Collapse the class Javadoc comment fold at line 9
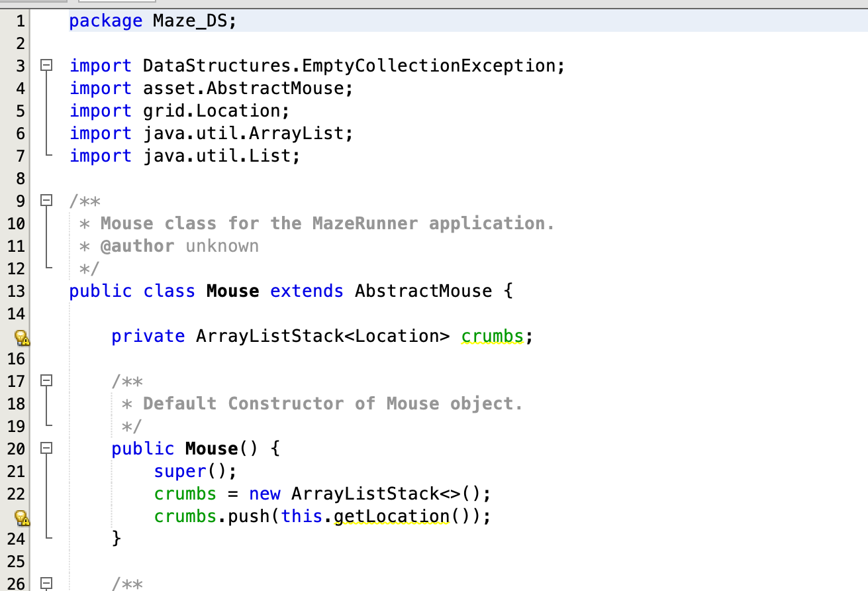 (x=46, y=200)
